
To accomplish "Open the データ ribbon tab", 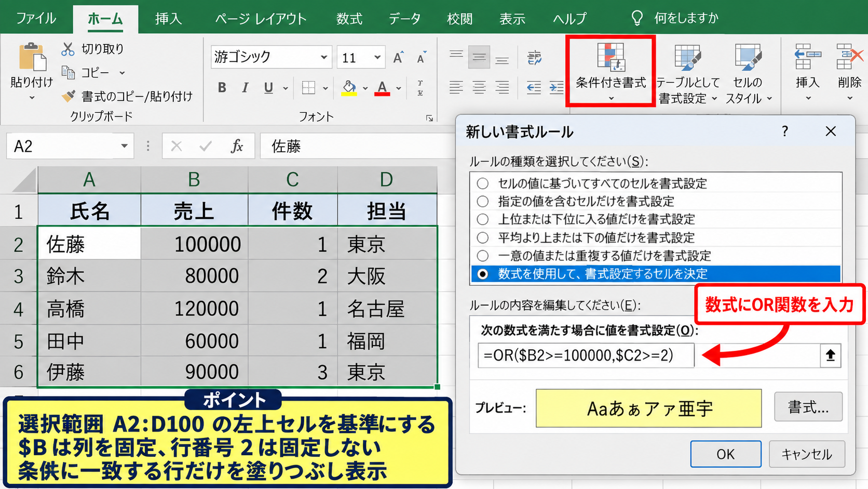I will (x=404, y=19).
